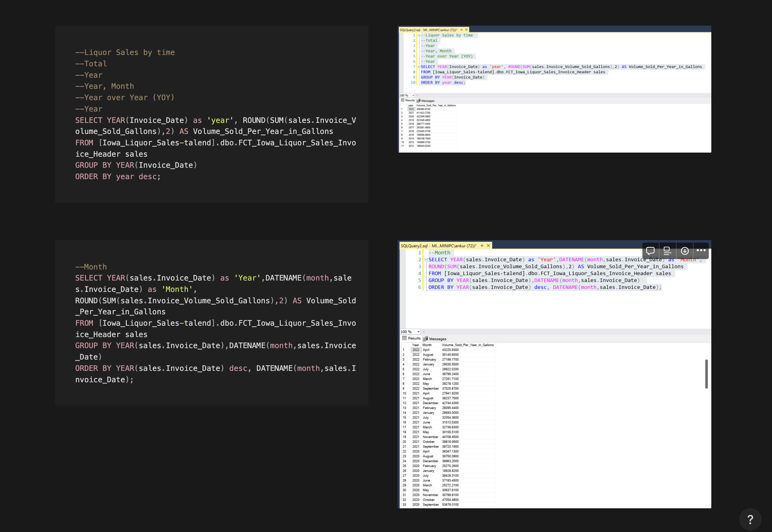
Task: Click the resize handle on bottom image's right edge
Action: 706,374
